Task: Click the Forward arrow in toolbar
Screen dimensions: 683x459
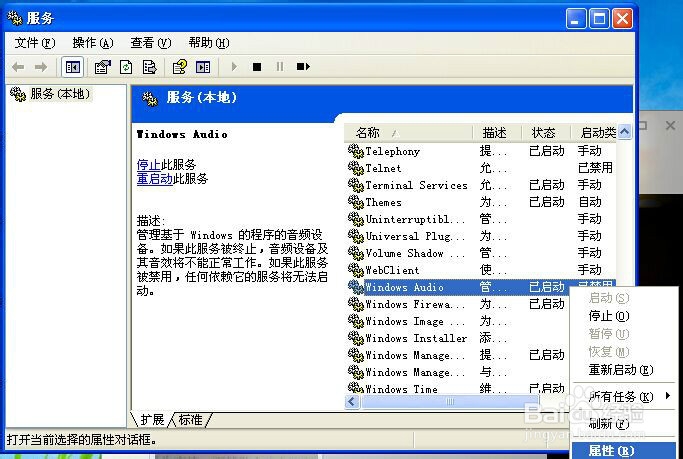Action: [x=41, y=67]
